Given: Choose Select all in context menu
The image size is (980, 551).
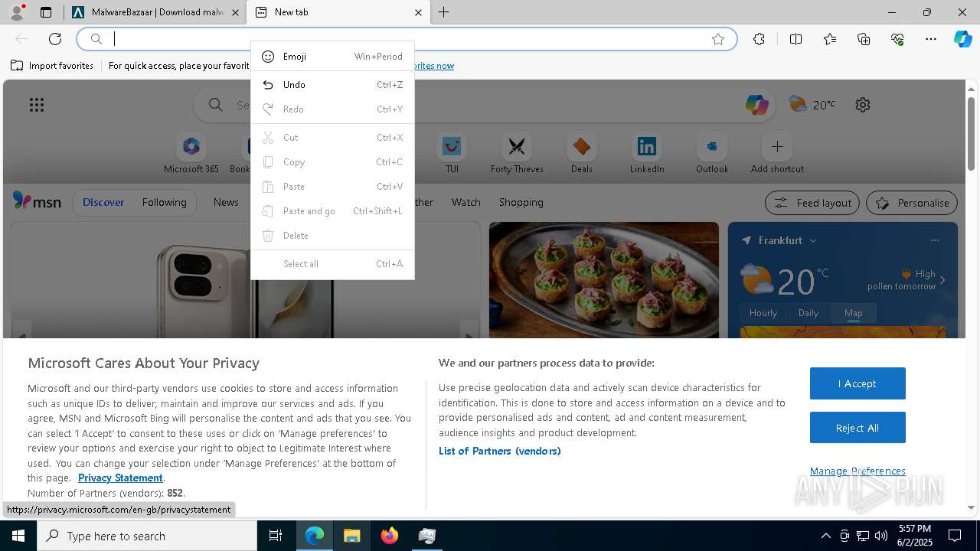Looking at the screenshot, I should [332, 264].
